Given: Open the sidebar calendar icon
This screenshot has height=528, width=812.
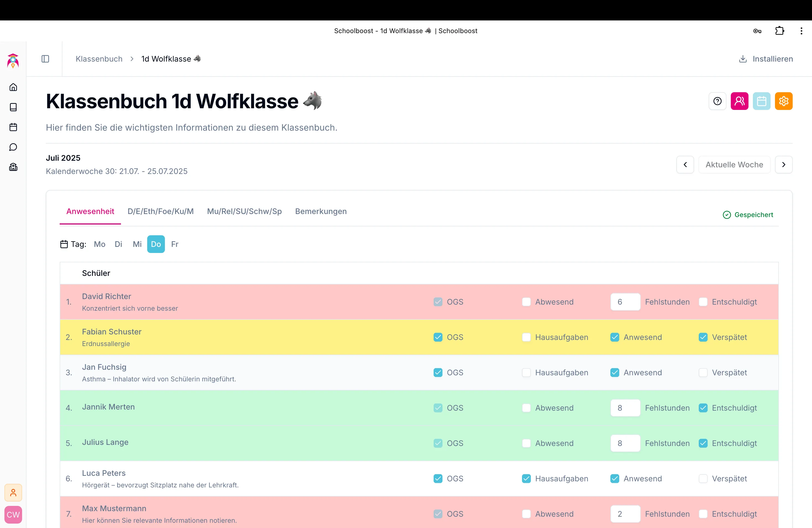Looking at the screenshot, I should point(13,127).
